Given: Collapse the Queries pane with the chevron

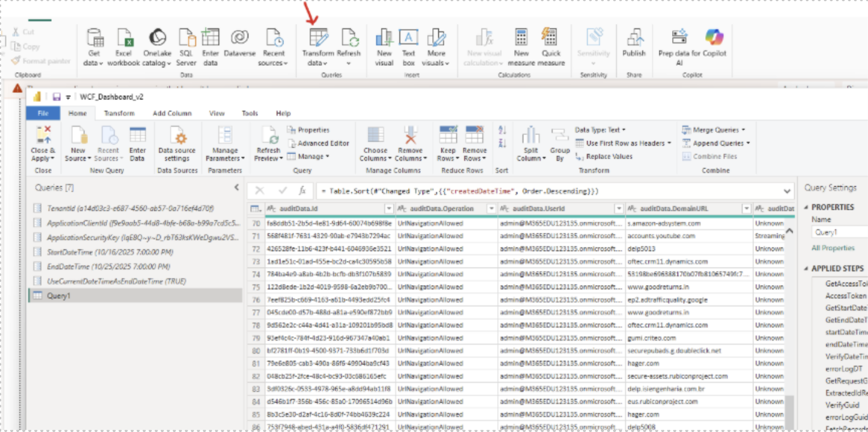Looking at the screenshot, I should [236, 187].
